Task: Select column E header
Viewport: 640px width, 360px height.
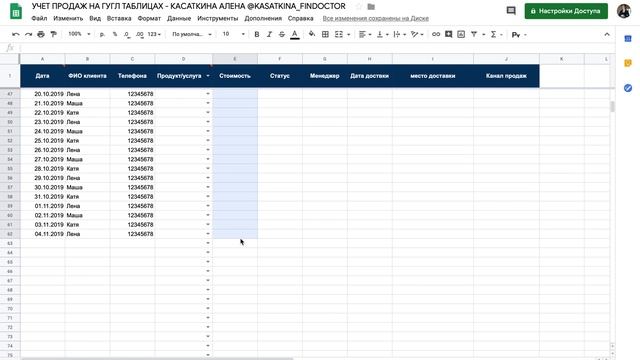Action: point(235,59)
